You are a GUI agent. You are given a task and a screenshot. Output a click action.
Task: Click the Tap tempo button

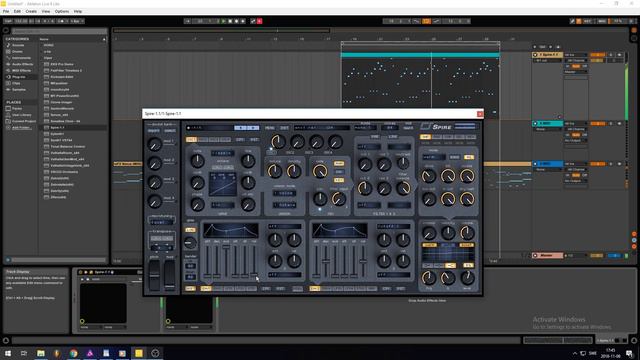(8, 21)
